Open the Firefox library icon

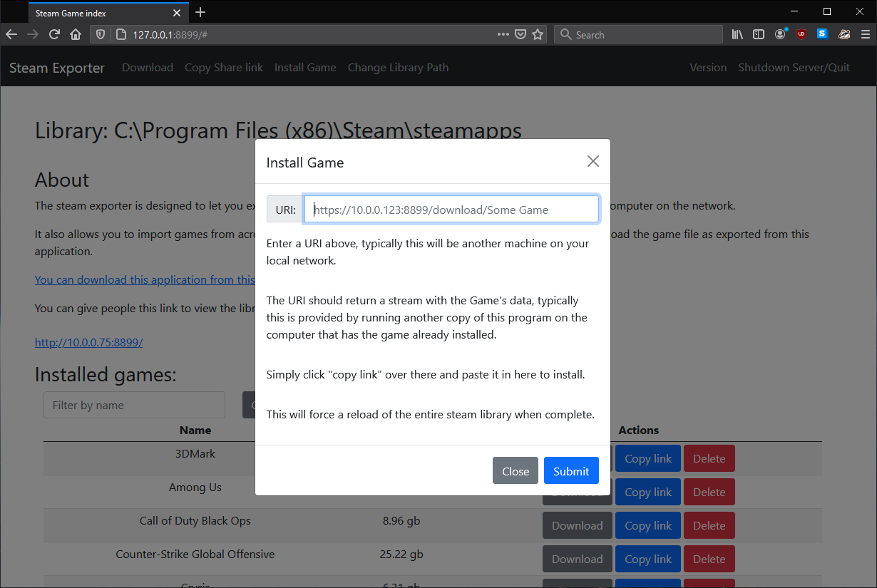pyautogui.click(x=737, y=34)
